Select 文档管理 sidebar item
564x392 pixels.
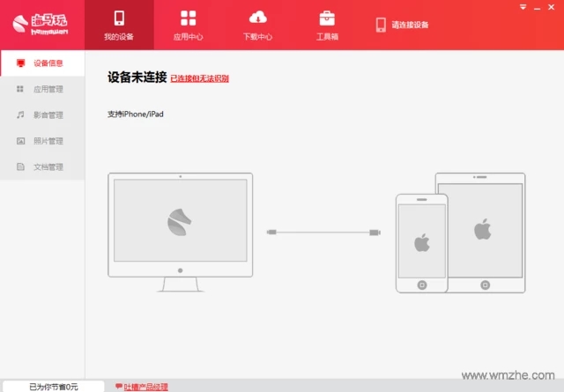point(42,166)
